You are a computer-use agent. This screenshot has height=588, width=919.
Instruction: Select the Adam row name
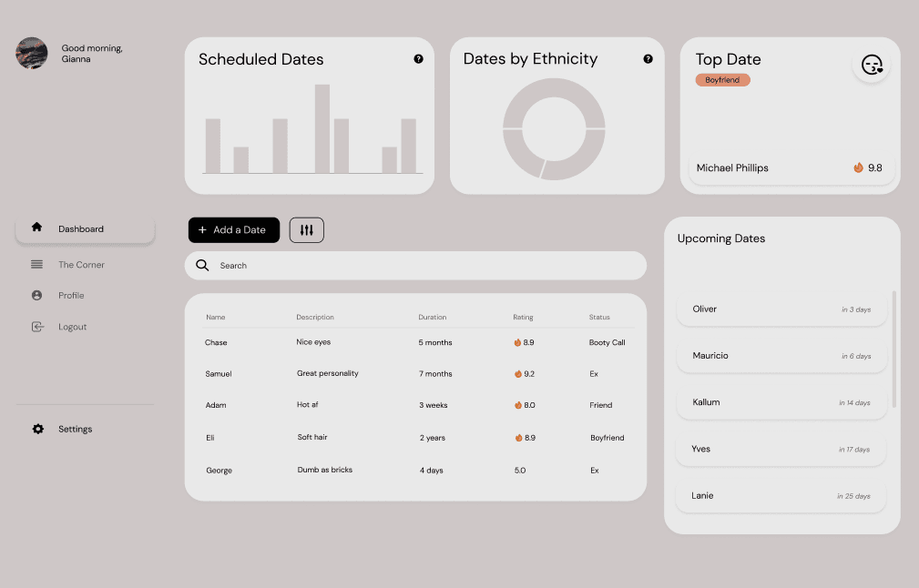point(216,405)
